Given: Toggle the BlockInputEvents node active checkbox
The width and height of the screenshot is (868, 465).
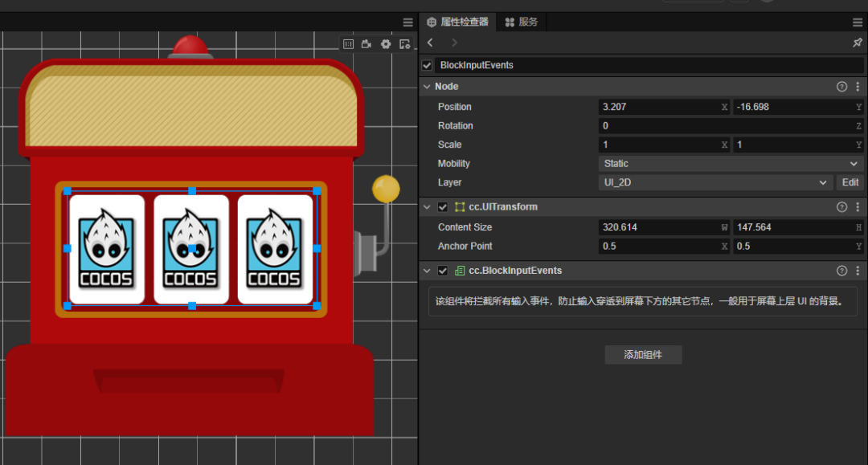Looking at the screenshot, I should click(427, 65).
